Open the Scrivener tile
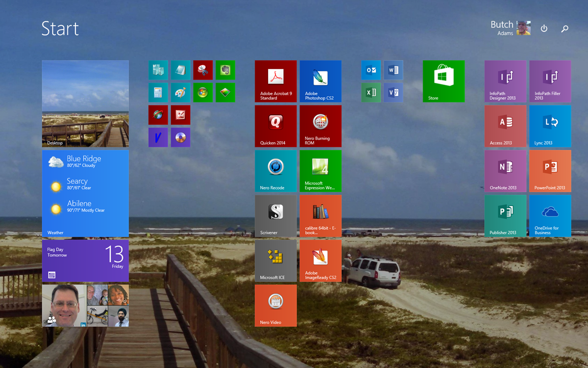The height and width of the screenshot is (368, 588). [276, 216]
